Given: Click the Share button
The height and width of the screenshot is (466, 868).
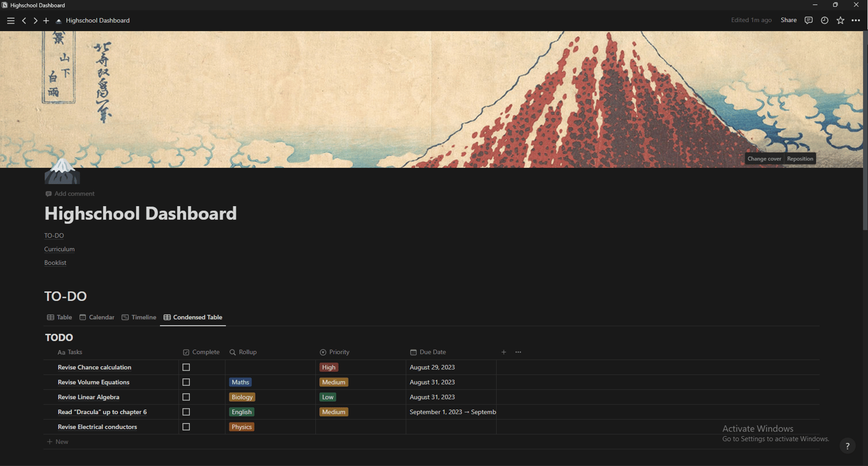Looking at the screenshot, I should (x=788, y=20).
